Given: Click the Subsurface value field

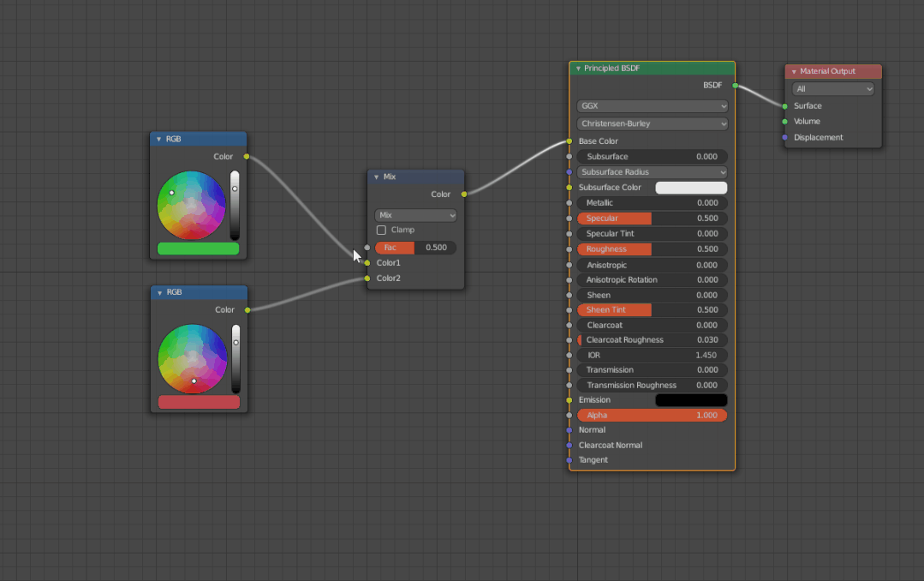Looking at the screenshot, I should tap(652, 157).
